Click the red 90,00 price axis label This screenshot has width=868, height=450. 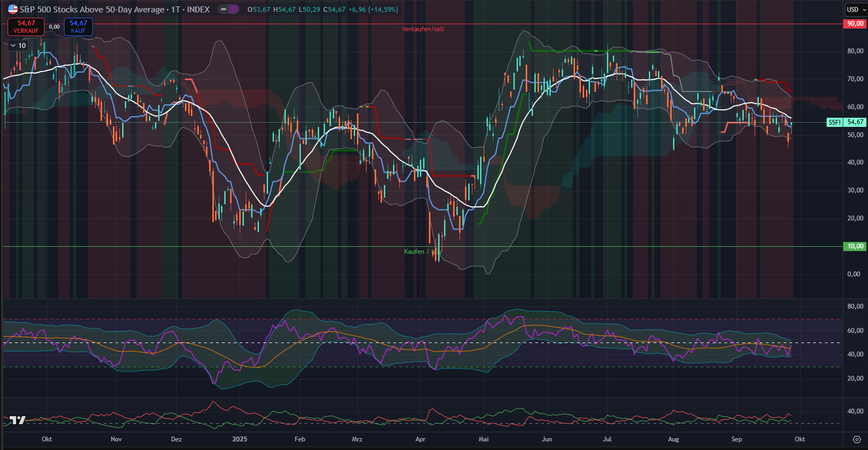click(x=855, y=24)
